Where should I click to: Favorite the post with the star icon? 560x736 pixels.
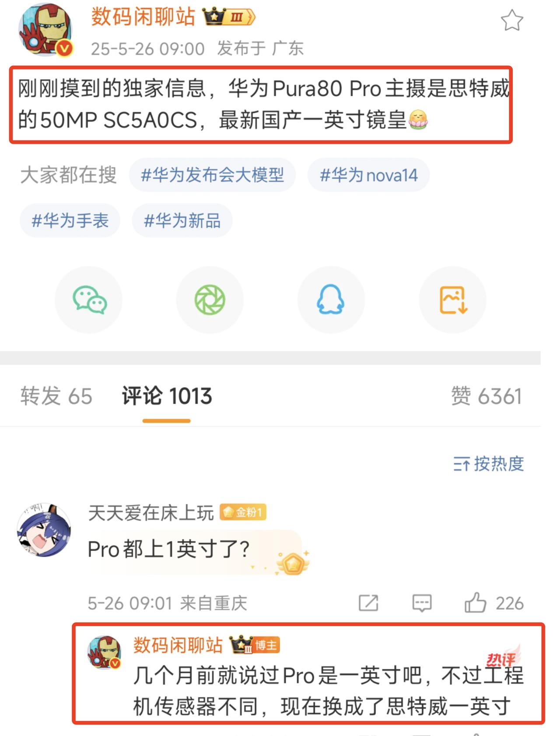point(511,21)
